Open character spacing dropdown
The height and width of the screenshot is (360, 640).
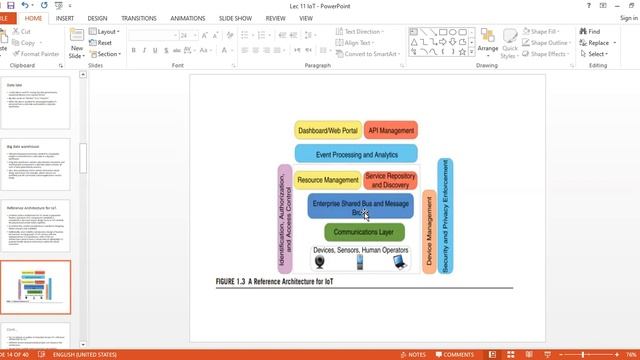tap(189, 50)
